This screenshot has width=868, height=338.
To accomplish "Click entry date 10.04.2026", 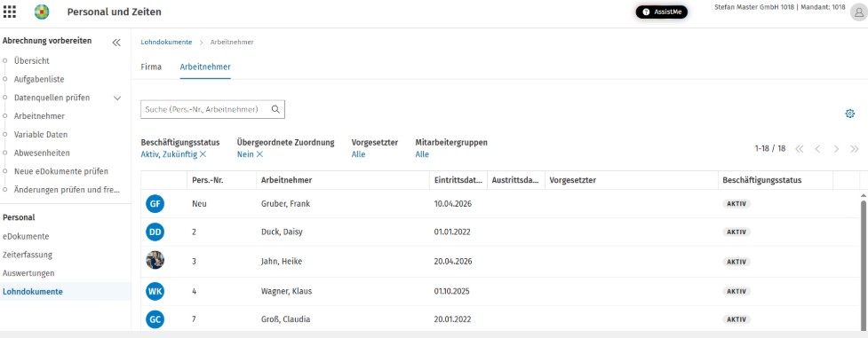I will pos(453,203).
